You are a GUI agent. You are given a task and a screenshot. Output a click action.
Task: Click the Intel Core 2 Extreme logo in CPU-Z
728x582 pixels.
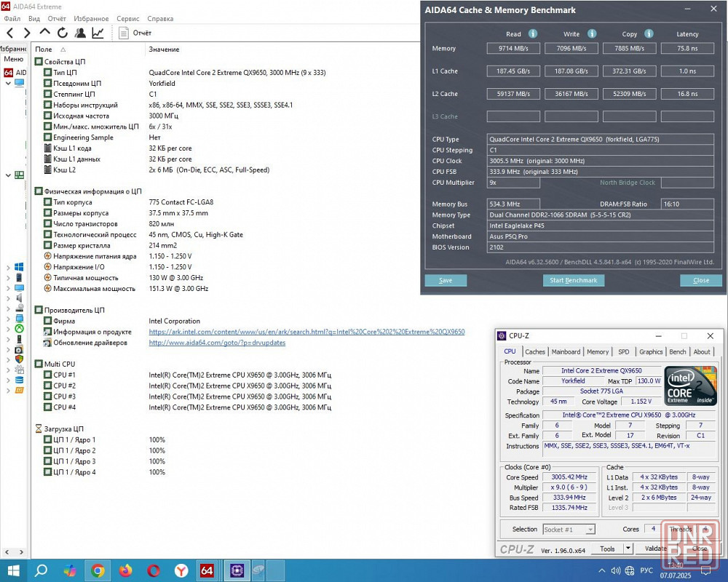click(x=690, y=385)
